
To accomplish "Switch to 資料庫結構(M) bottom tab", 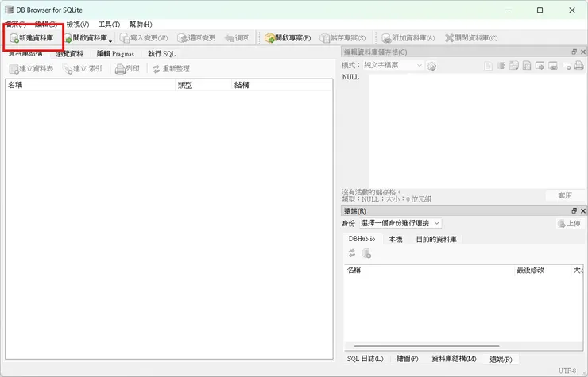I will 454,359.
